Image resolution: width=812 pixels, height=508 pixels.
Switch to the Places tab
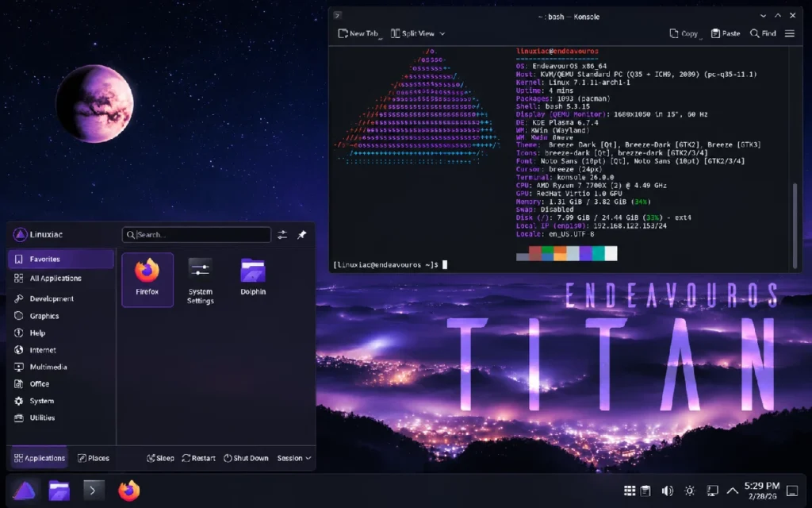(x=94, y=458)
